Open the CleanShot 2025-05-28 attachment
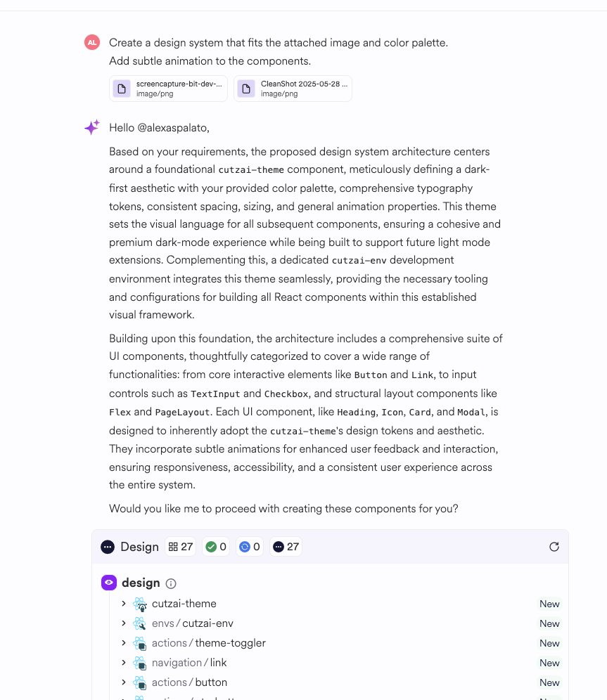The width and height of the screenshot is (607, 700). pos(293,89)
